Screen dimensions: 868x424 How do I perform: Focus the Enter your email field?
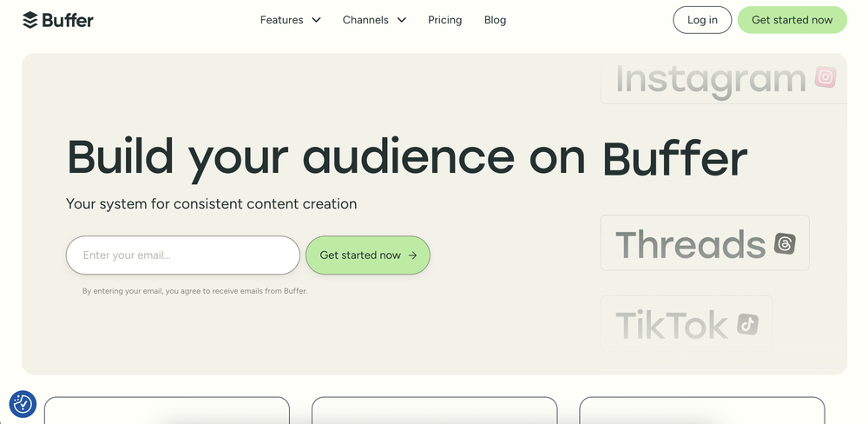click(x=182, y=255)
